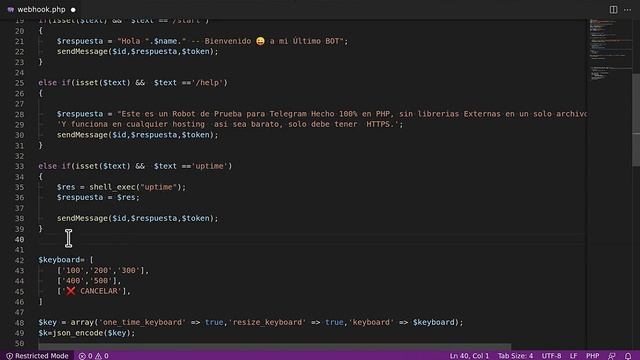The height and width of the screenshot is (360, 640).
Task: Go to line via Ln 40, Col 1
Action: [x=469, y=356]
